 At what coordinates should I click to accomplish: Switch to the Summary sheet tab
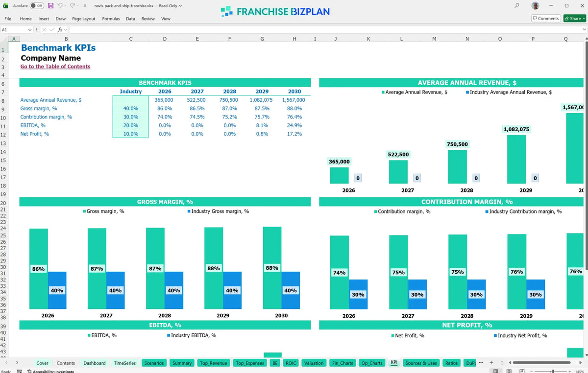coord(182,363)
